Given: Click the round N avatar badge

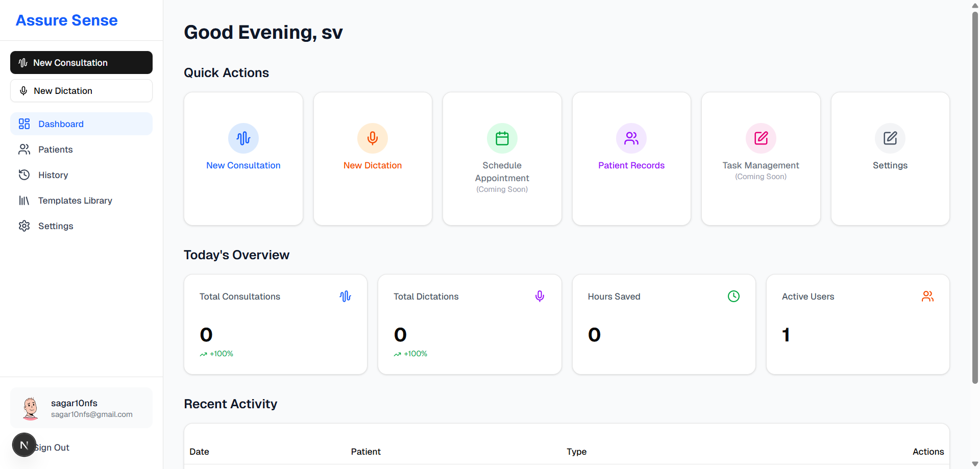Looking at the screenshot, I should (24, 445).
